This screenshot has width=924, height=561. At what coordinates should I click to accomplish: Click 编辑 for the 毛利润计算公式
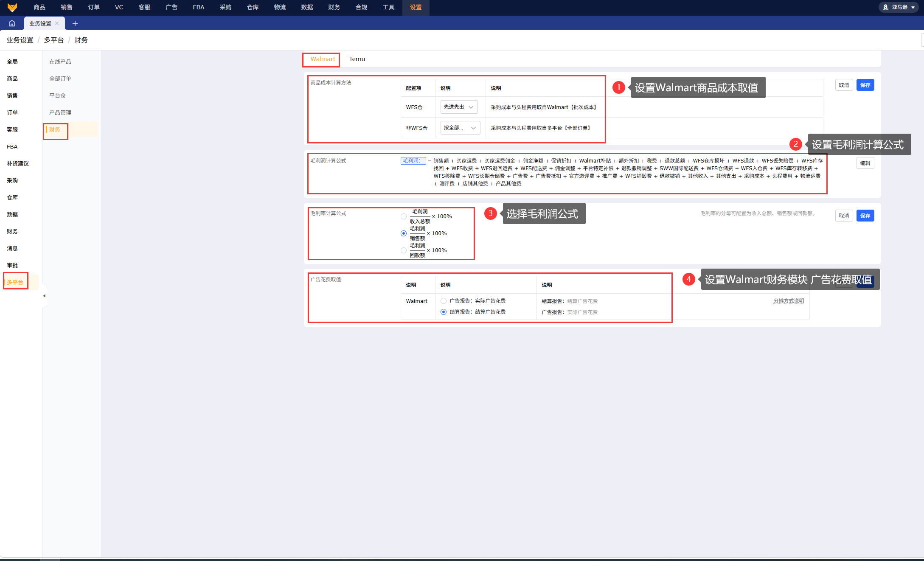(x=865, y=163)
